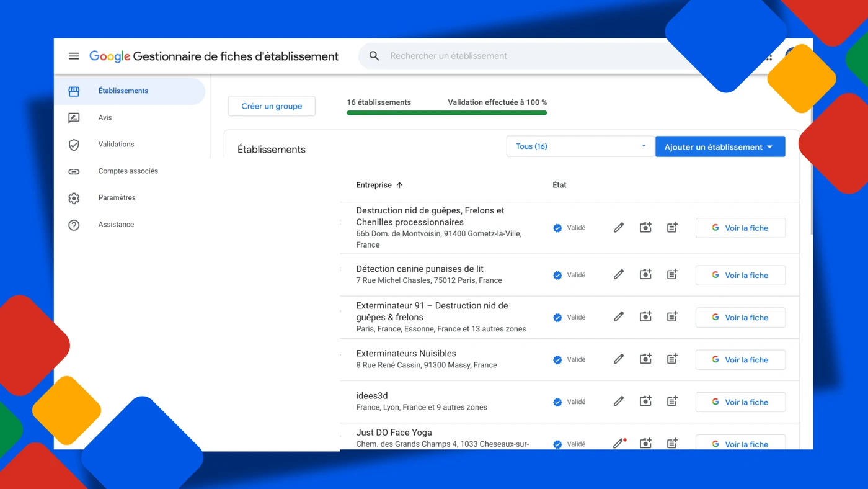868x489 pixels.
Task: Add photo to Détection canine punaises listing
Action: [x=645, y=274]
